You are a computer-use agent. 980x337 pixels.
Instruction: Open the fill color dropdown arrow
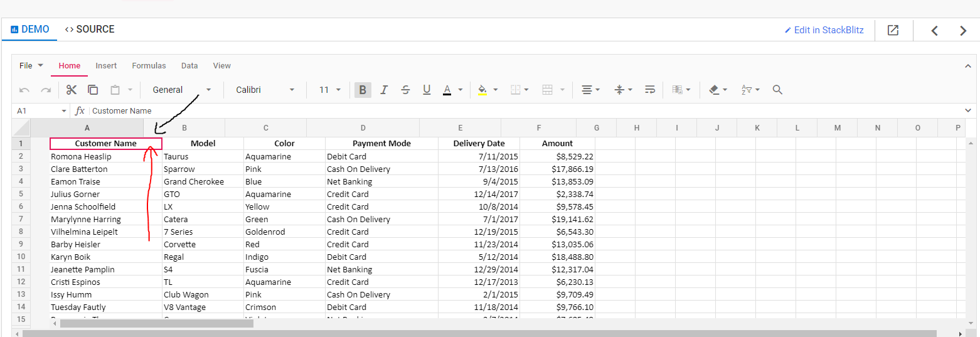tap(496, 90)
